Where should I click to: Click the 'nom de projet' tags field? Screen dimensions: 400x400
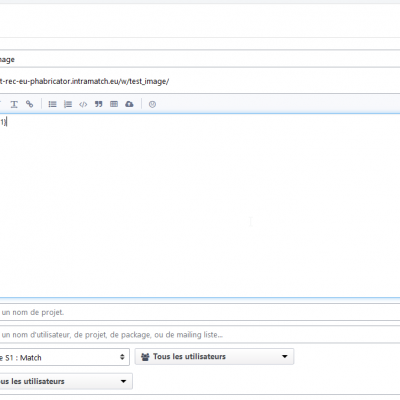coord(200,312)
